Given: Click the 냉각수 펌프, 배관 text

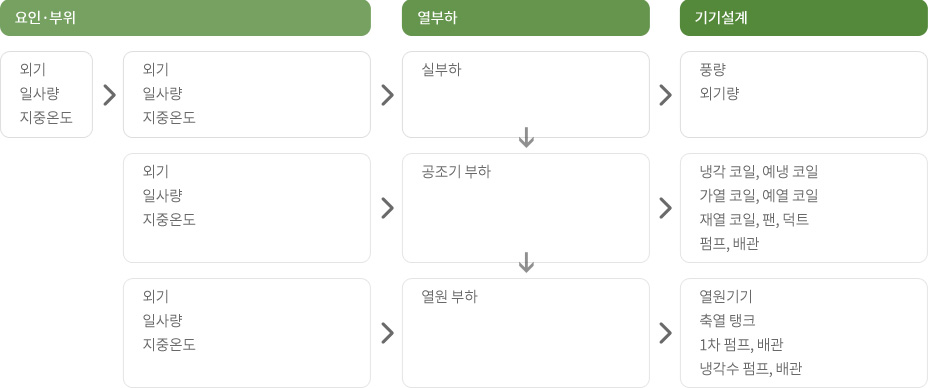Looking at the screenshot, I should [750, 369].
